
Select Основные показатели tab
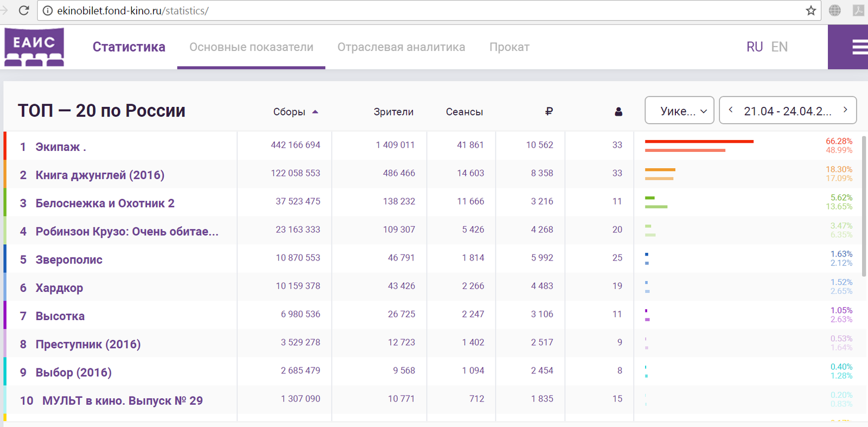[251, 47]
